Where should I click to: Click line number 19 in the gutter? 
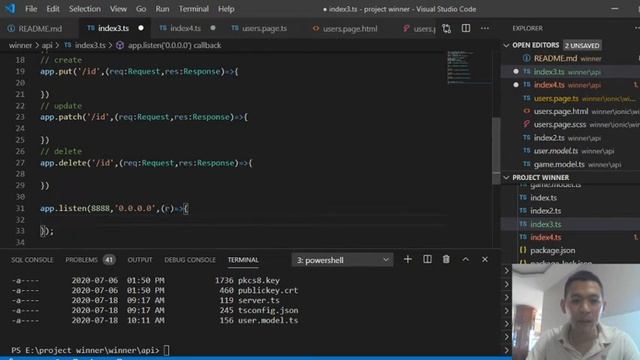(x=20, y=71)
